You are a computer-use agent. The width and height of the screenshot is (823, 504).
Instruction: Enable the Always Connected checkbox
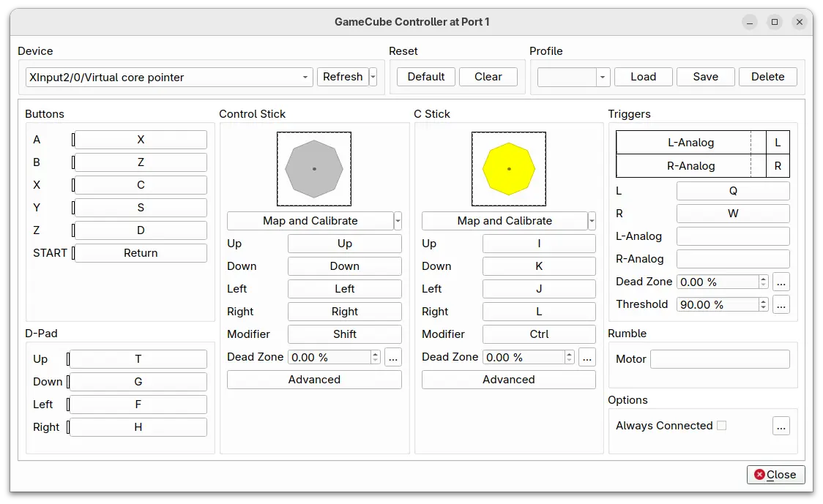click(721, 426)
